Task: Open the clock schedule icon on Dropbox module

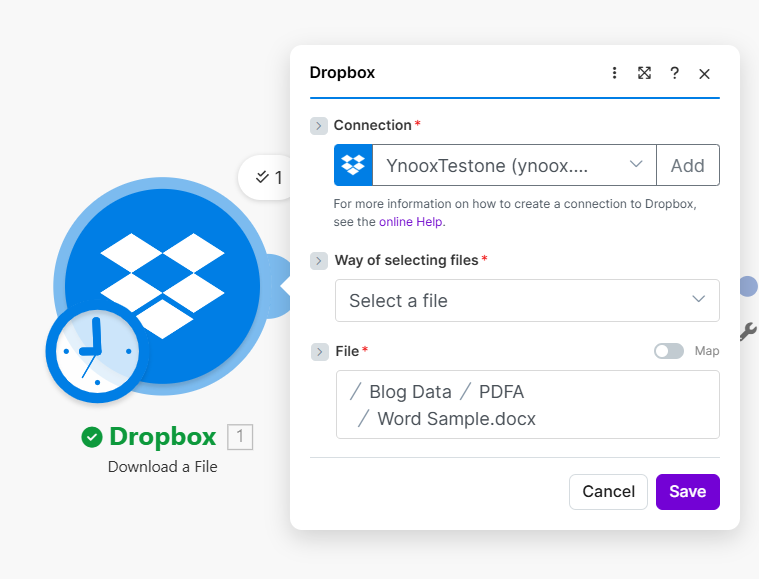Action: pos(97,351)
